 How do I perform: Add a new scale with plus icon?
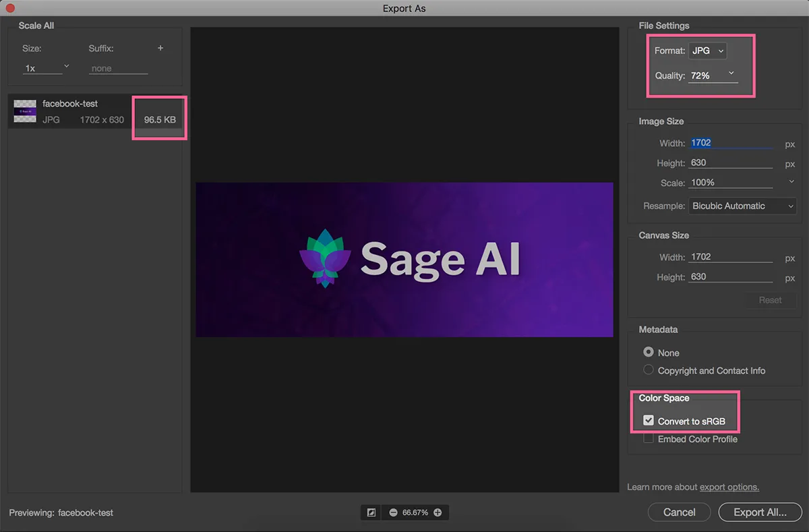[160, 49]
